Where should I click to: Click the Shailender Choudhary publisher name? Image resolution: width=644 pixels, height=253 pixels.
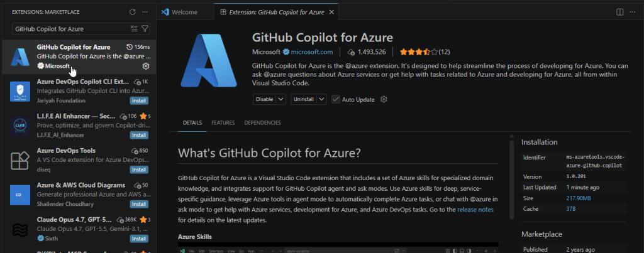65,204
